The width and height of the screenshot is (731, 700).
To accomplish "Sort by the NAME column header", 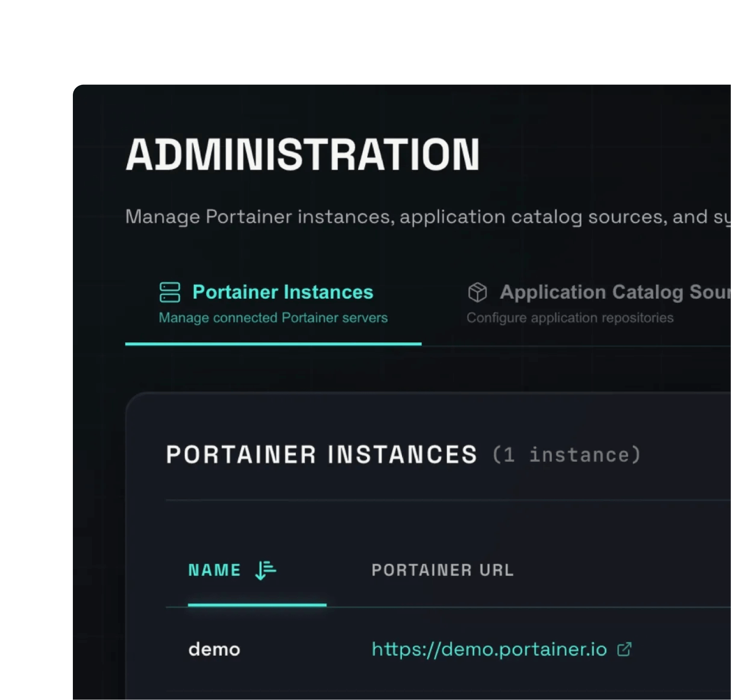I will click(214, 570).
